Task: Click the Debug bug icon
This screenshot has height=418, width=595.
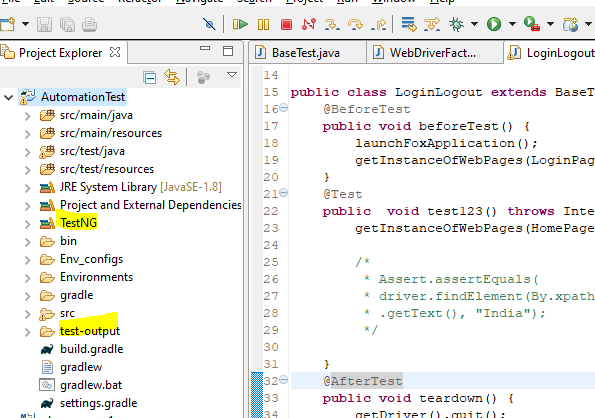Action: [x=456, y=25]
